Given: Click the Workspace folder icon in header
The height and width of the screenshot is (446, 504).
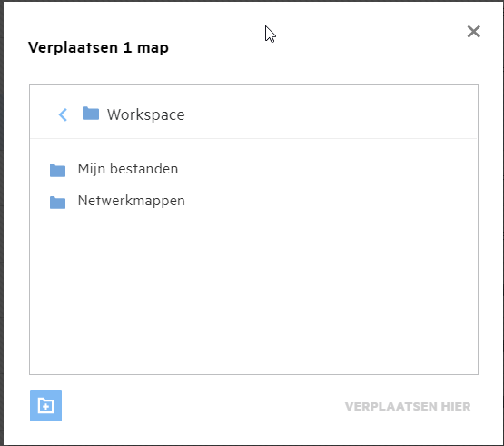Looking at the screenshot, I should pos(91,114).
